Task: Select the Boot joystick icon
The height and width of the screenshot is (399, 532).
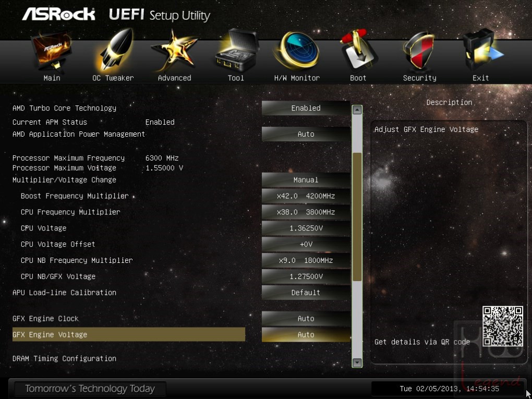Action: (x=358, y=51)
